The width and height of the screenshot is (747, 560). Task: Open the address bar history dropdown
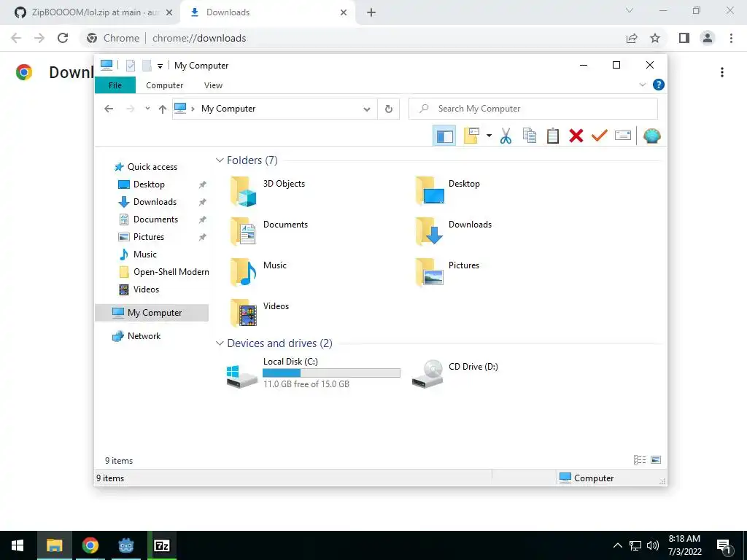[x=367, y=109]
